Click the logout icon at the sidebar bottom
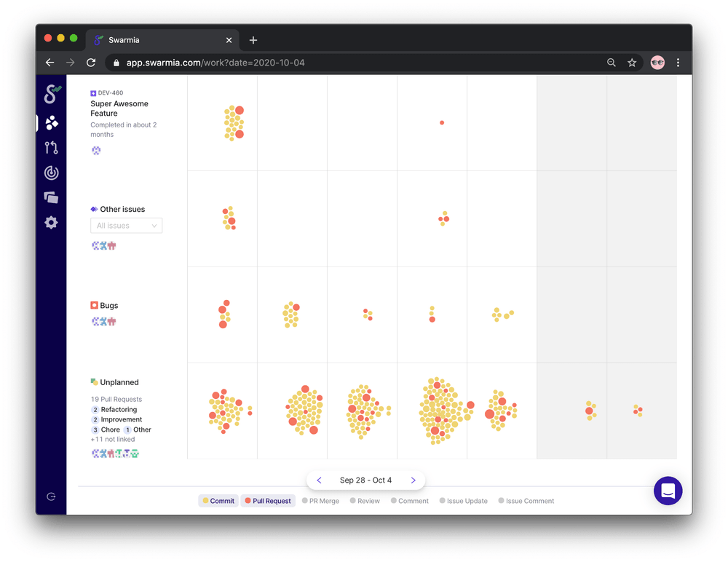Image resolution: width=728 pixels, height=562 pixels. click(51, 496)
